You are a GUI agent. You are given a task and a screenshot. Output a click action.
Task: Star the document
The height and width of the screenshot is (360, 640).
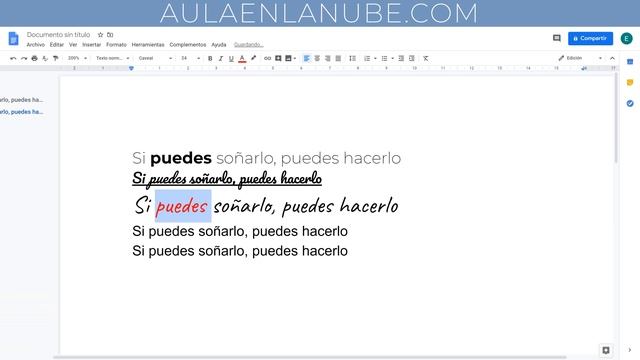click(x=100, y=35)
